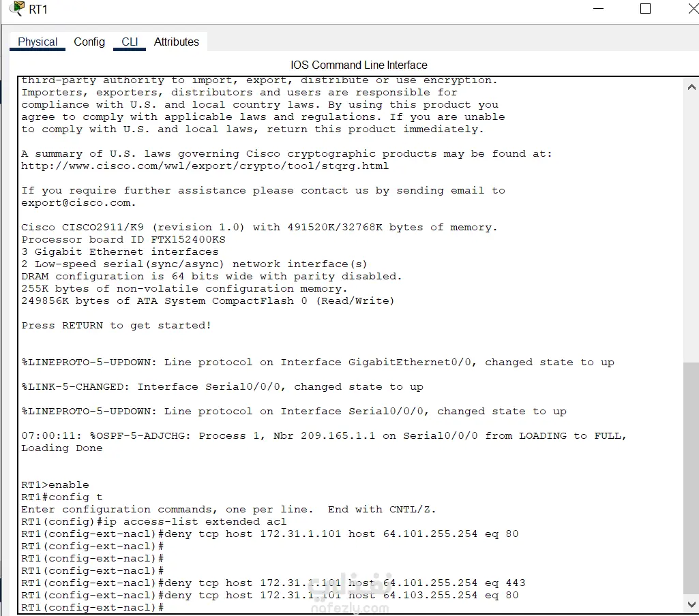Click the CLI scrollbar up arrow
This screenshot has width=699, height=616.
pyautogui.click(x=691, y=87)
